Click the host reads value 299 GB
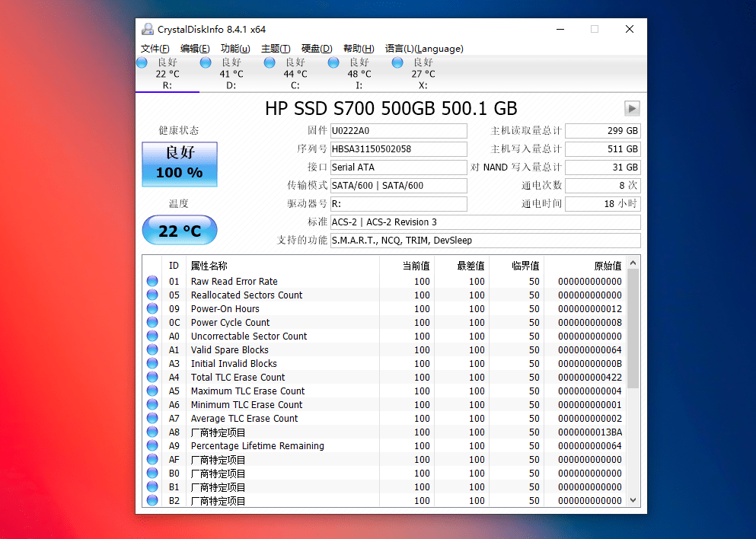 point(603,131)
